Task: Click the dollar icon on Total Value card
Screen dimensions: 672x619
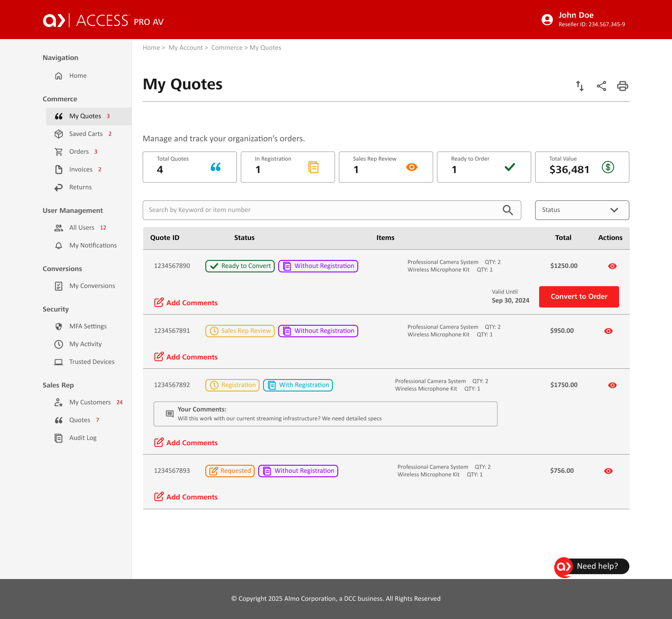Action: click(608, 167)
